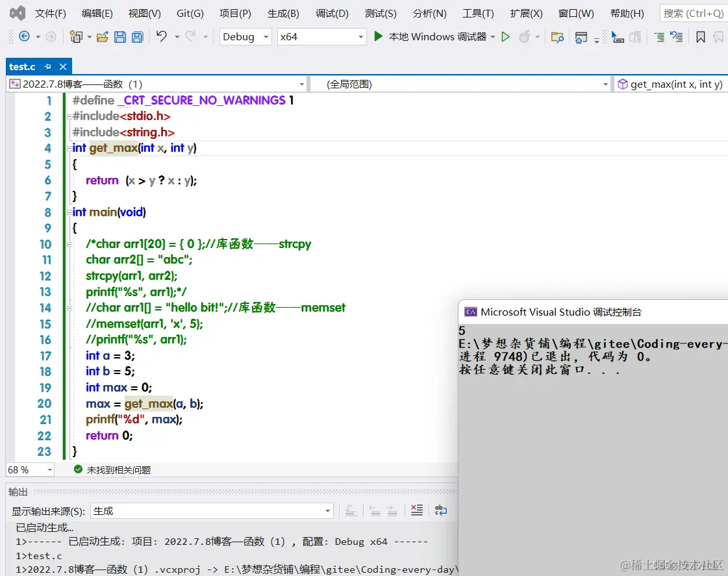Collapse the main function at line 8
The height and width of the screenshot is (576, 728).
pyautogui.click(x=69, y=212)
